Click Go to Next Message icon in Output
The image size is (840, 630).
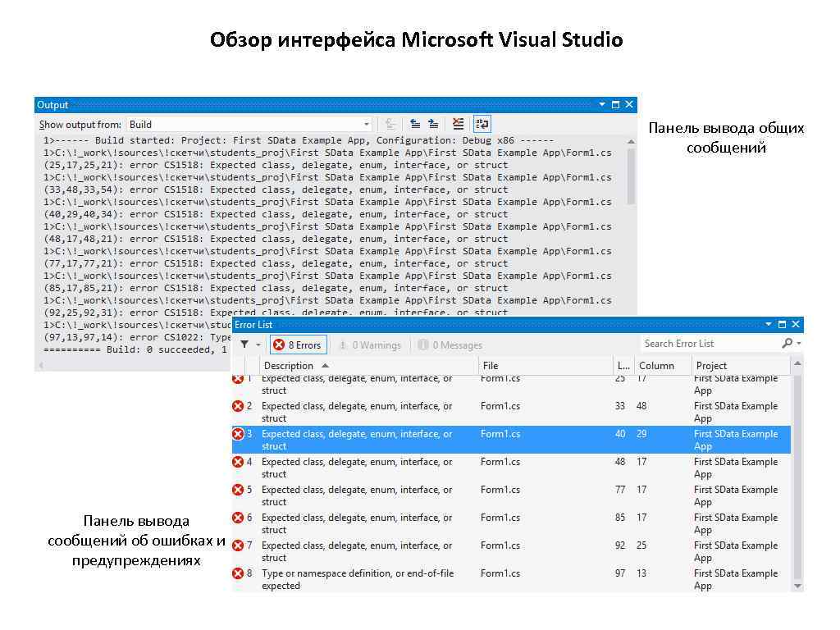tap(433, 125)
